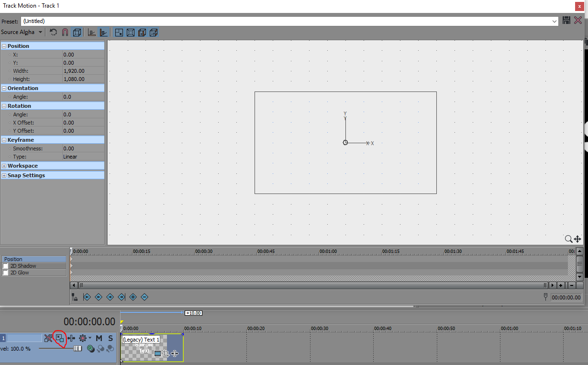Toggle the Enable Snapping magnet icon
Image resolution: width=588 pixels, height=365 pixels.
[x=65, y=32]
